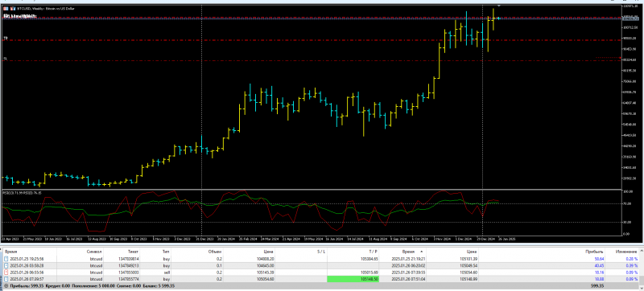
Task: Click the icon of the 03:58:28 buy trade
Action: 6,265
